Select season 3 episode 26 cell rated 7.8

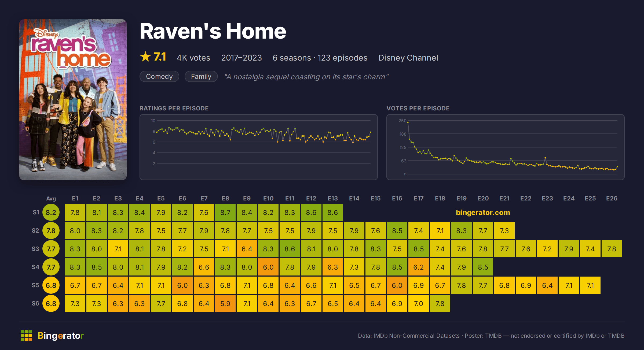[x=612, y=249]
